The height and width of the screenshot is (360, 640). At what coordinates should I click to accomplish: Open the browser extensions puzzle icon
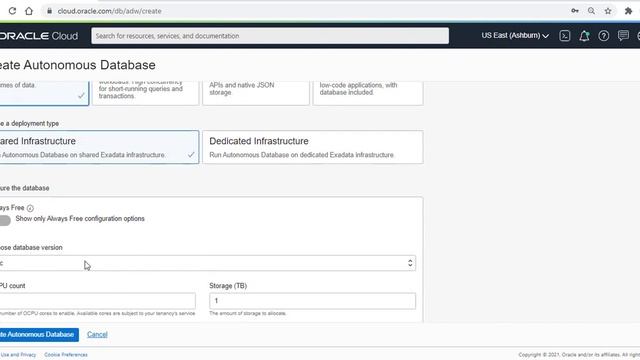(628, 11)
